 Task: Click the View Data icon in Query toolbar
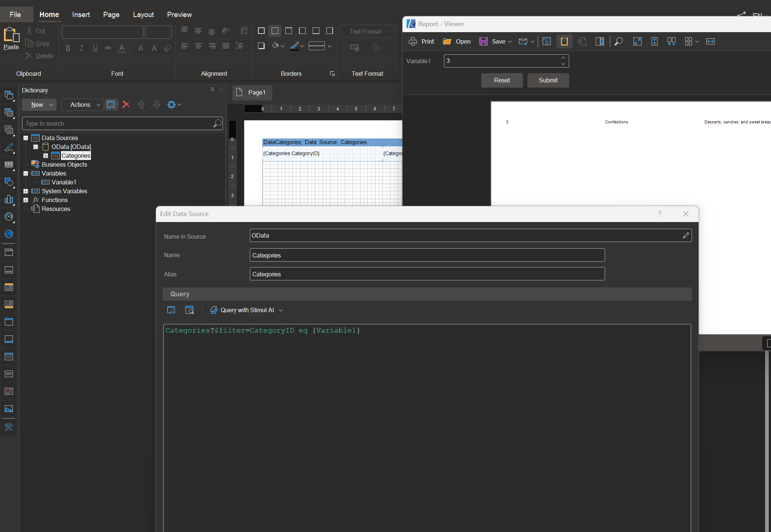pos(189,310)
